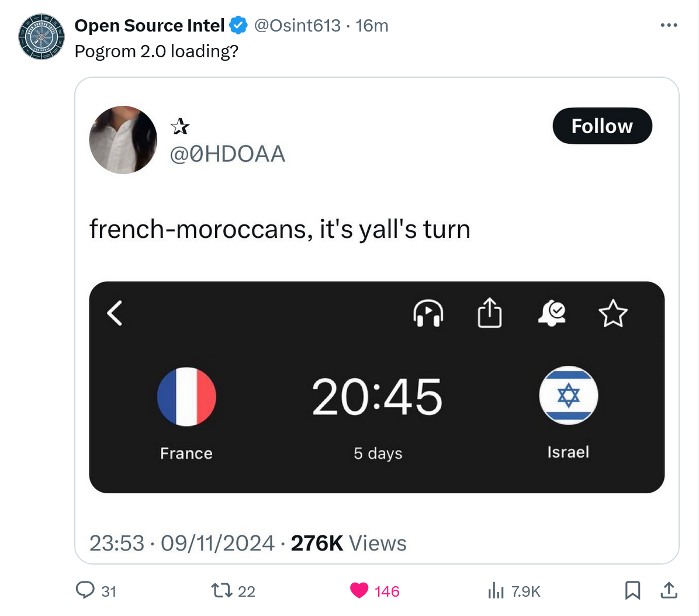
Task: View the @0HDOAA profile picture
Action: click(x=123, y=140)
